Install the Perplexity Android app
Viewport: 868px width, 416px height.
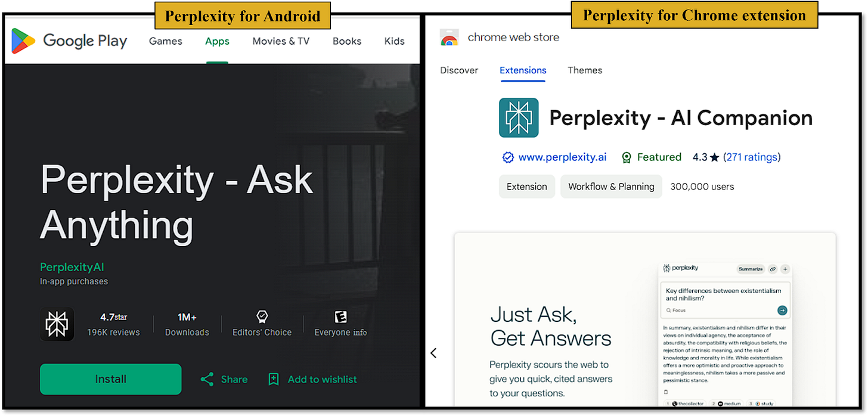tap(110, 379)
